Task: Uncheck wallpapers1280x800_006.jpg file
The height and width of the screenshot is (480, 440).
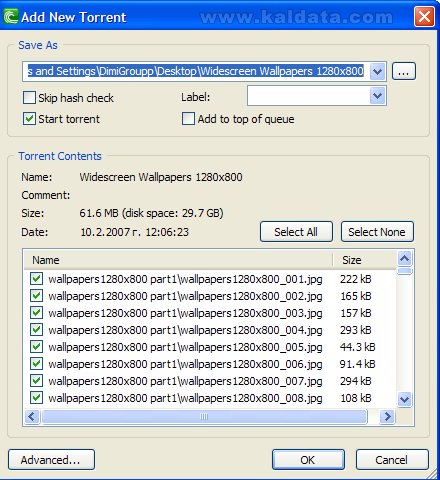Action: [x=36, y=364]
